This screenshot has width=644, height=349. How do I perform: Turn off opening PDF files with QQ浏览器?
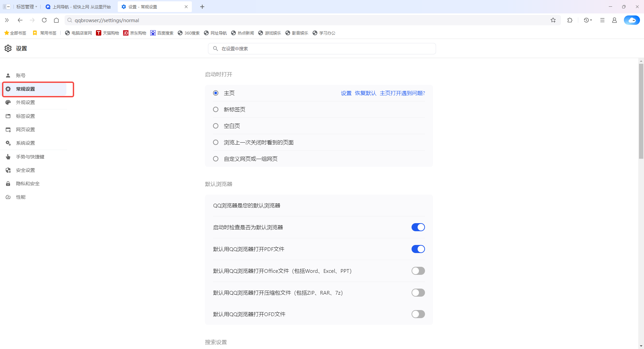[x=418, y=249]
